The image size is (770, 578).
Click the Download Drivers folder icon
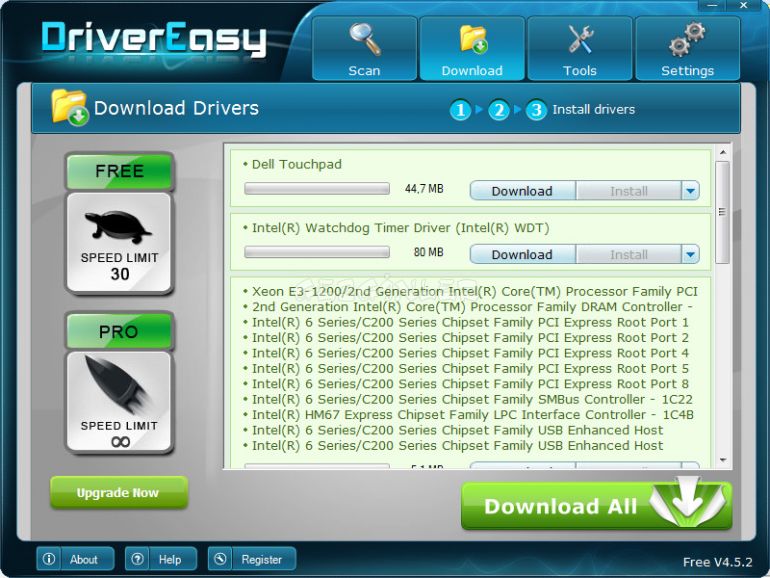(70, 107)
